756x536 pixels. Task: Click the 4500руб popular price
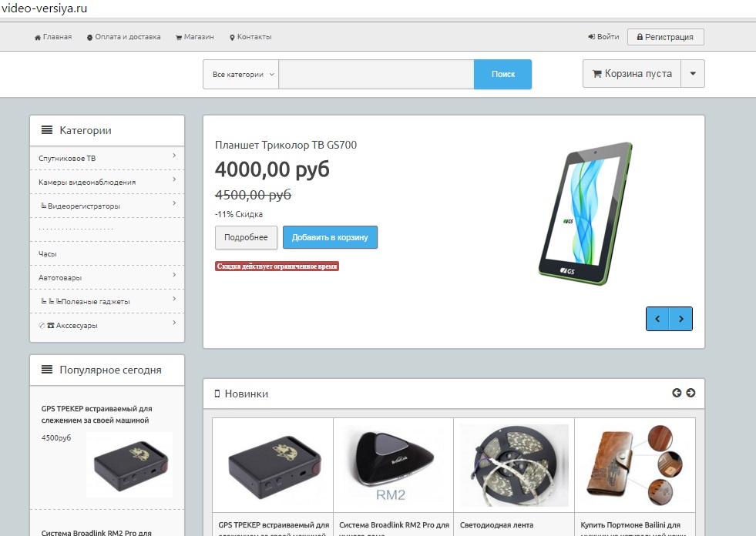(56, 437)
